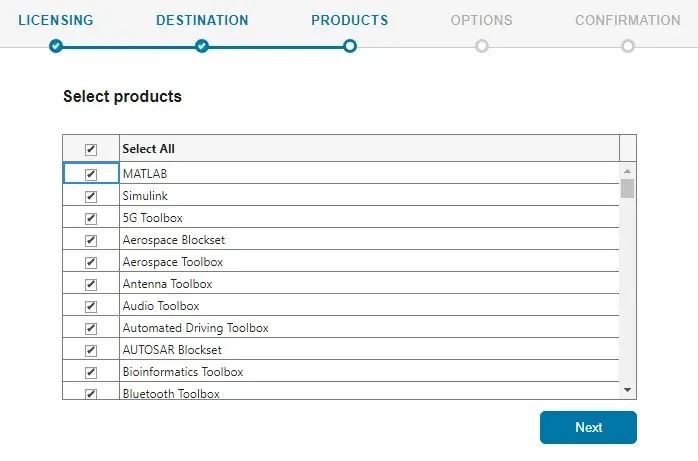Select the Bioinformatics Toolbox row label

[x=183, y=372]
